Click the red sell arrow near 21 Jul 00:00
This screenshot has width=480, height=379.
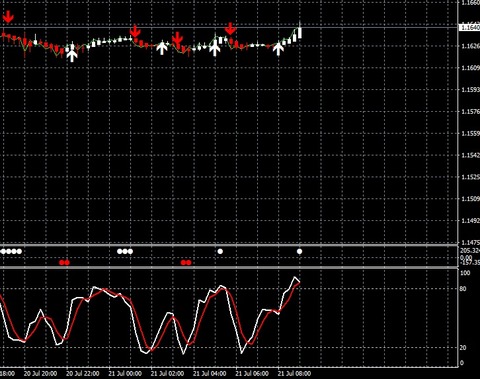coord(135,31)
